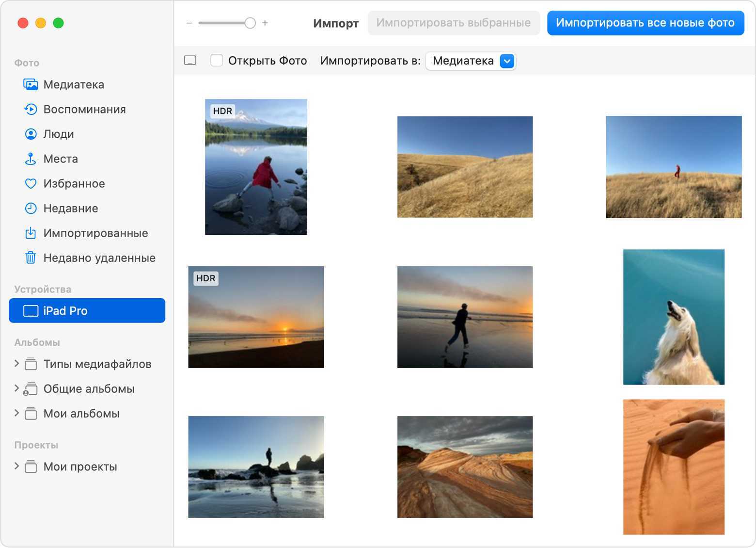Click the Избранное heart icon
This screenshot has height=548, width=756.
coord(31,184)
